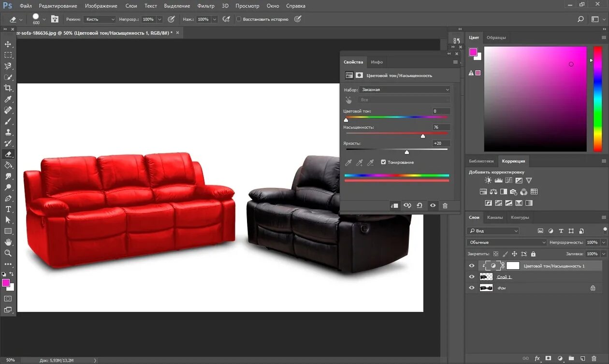The height and width of the screenshot is (364, 609).
Task: Enable the Восстановить историю checkbox
Action: pos(238,19)
